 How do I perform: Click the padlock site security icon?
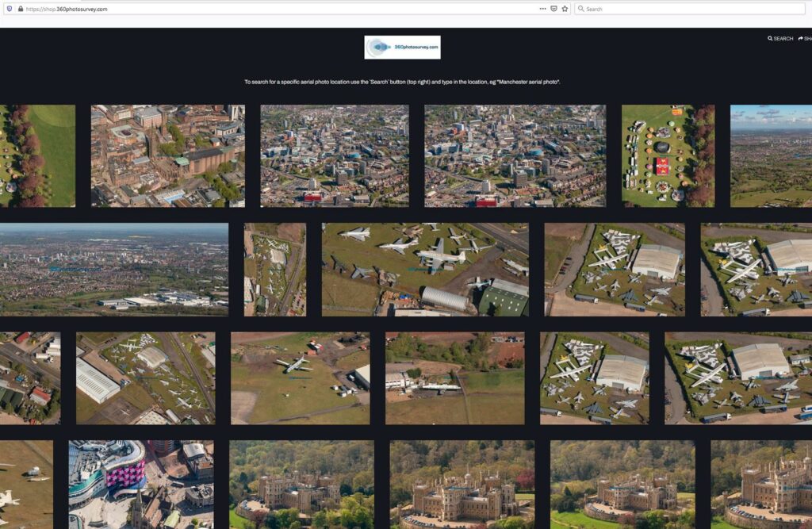pos(21,9)
